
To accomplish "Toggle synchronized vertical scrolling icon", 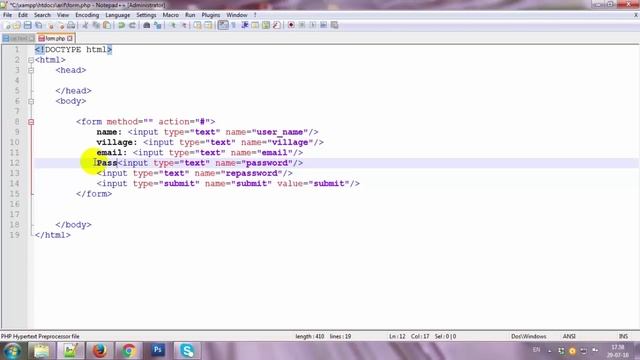I will point(198,25).
